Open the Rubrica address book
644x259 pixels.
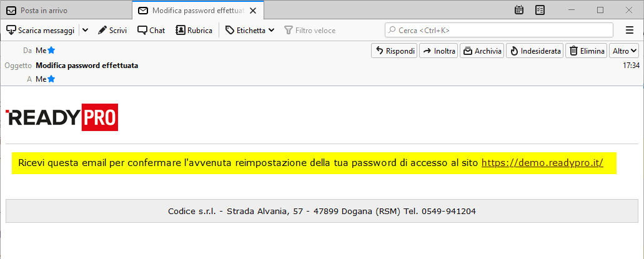pos(194,30)
